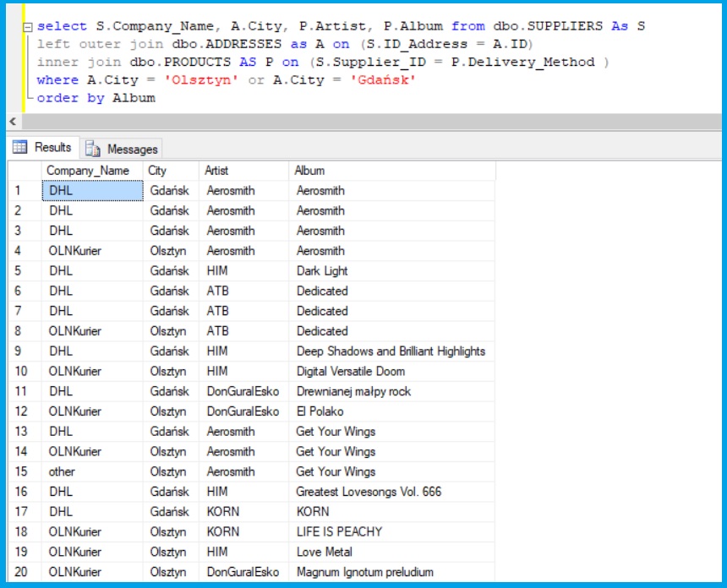Click the Album column header

pos(309,171)
